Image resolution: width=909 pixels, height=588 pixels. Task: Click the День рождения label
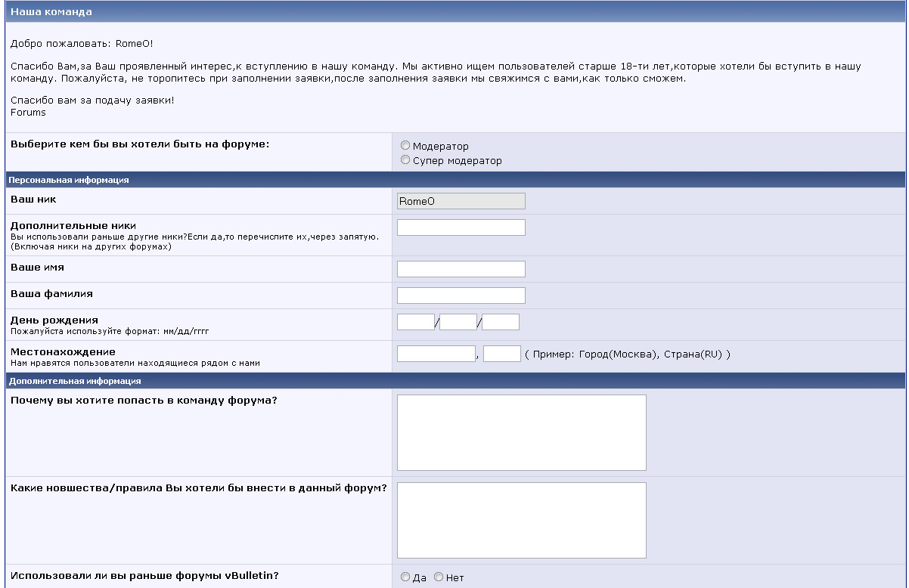[54, 320]
